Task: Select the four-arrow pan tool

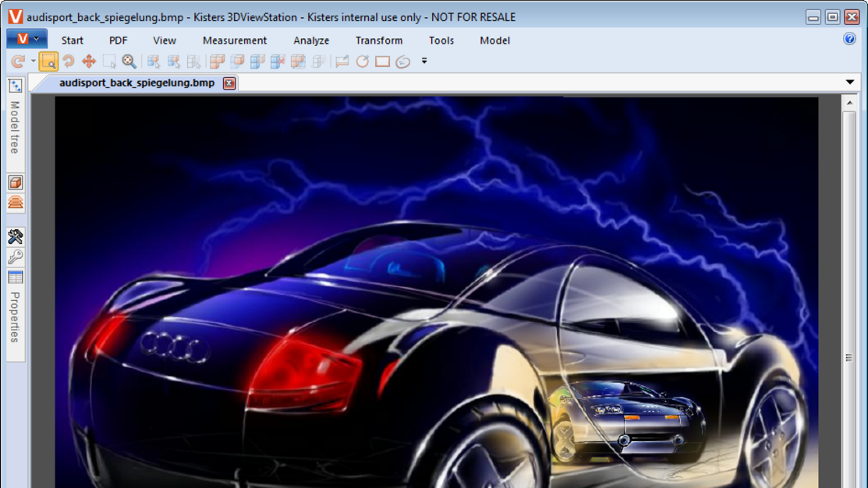Action: point(89,62)
